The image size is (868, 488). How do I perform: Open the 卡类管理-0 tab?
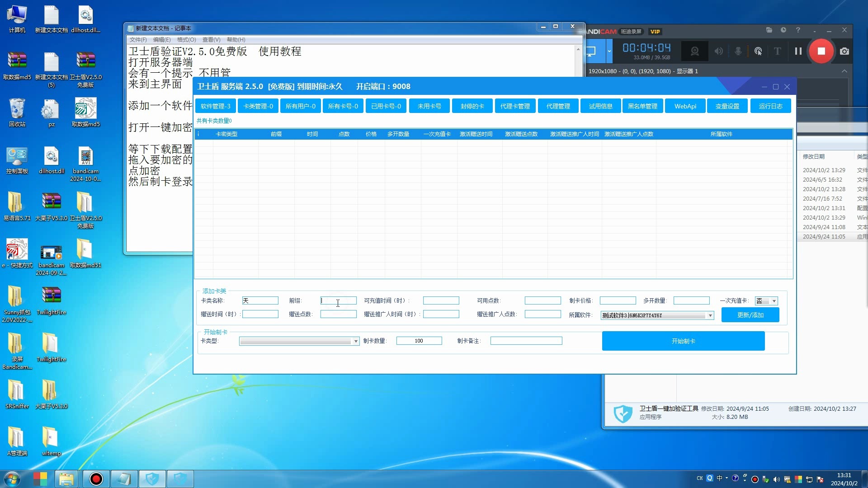click(258, 106)
